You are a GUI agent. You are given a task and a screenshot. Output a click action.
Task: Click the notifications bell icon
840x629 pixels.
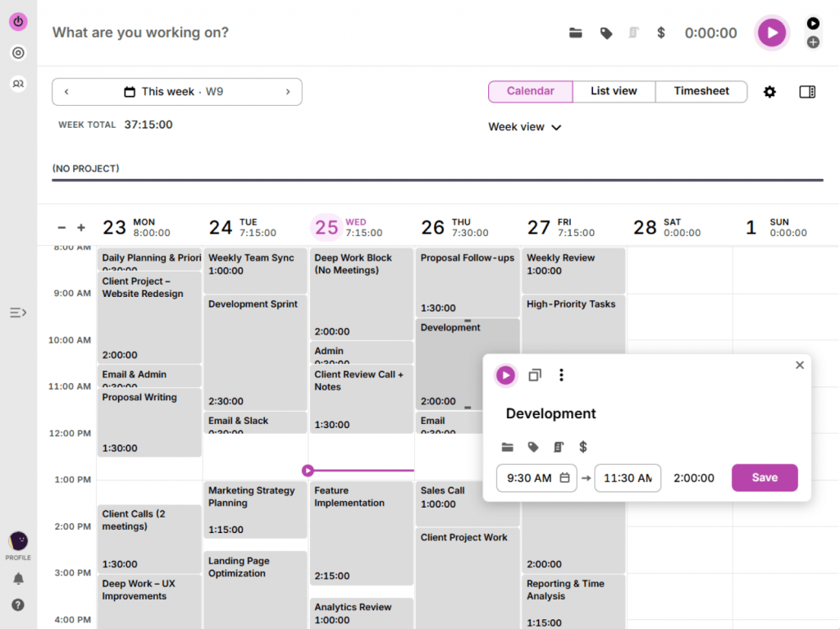pyautogui.click(x=18, y=579)
